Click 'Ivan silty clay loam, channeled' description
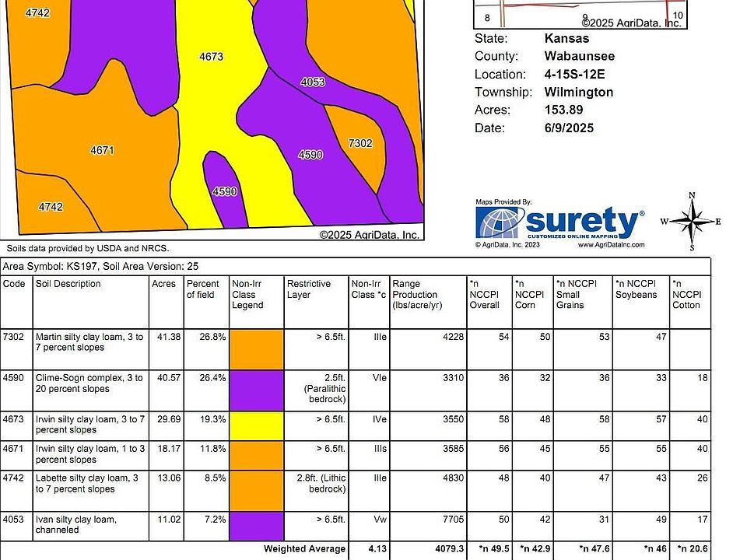Viewport: 747px width, 560px height. 76,525
